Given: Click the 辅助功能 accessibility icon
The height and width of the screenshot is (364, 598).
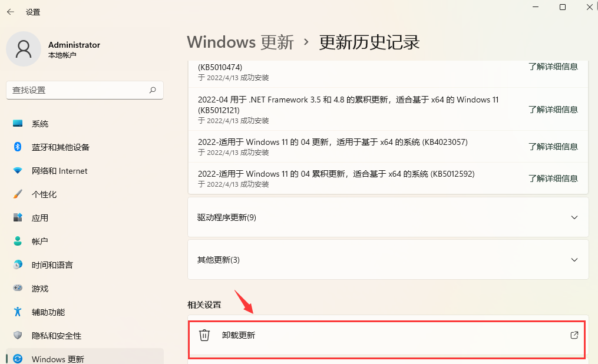Looking at the screenshot, I should [17, 312].
